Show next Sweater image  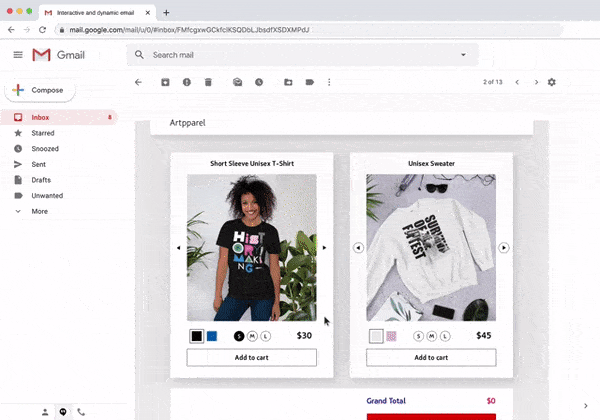[x=504, y=248]
